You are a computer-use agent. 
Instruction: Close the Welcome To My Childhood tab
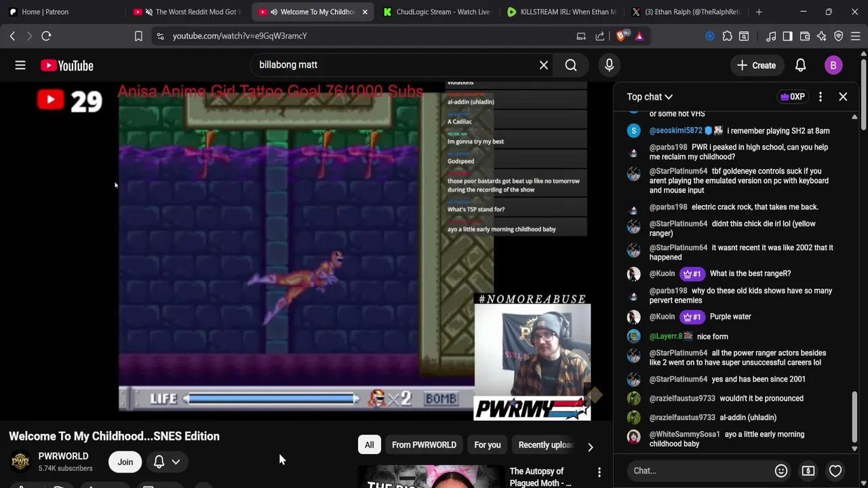(x=365, y=12)
